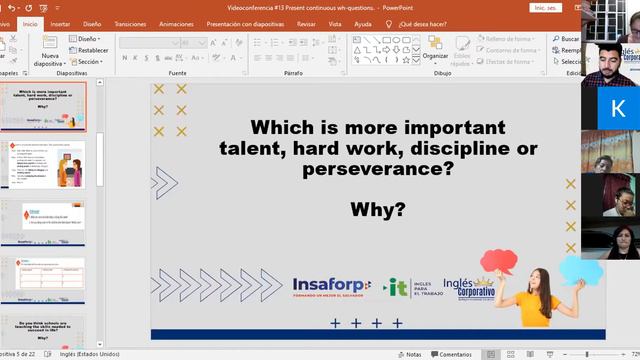Toggle underline (S) formatting
Image resolution: width=640 pixels, height=360 pixels.
tap(146, 58)
